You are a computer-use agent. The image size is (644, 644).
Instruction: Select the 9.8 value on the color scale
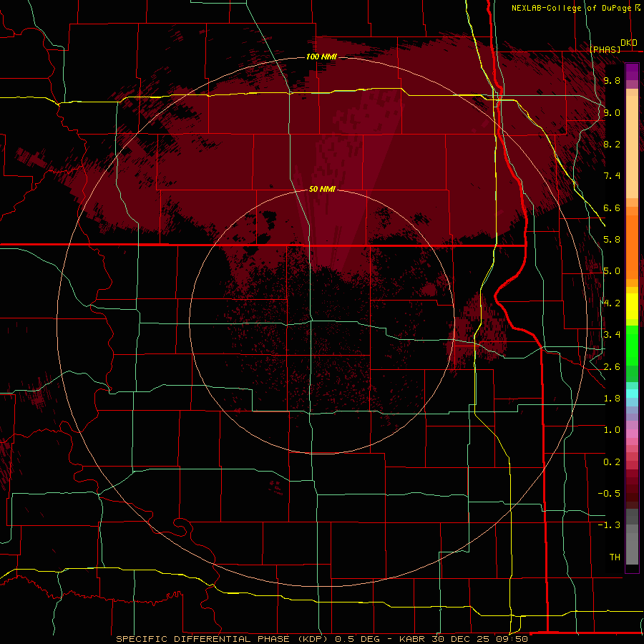pos(612,80)
